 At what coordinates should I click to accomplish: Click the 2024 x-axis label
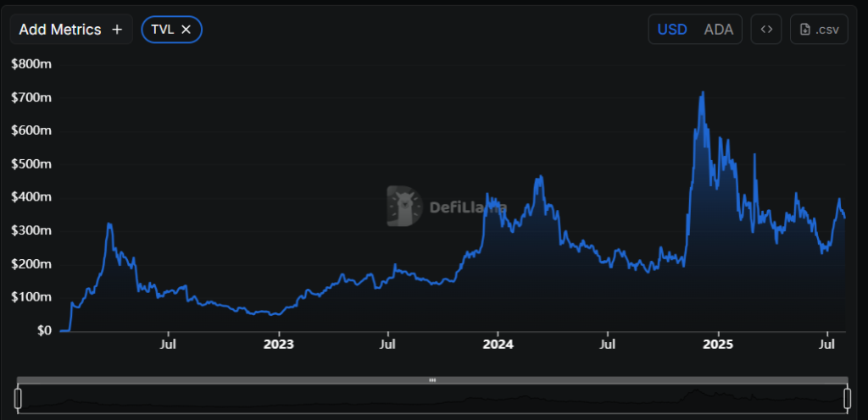point(498,345)
